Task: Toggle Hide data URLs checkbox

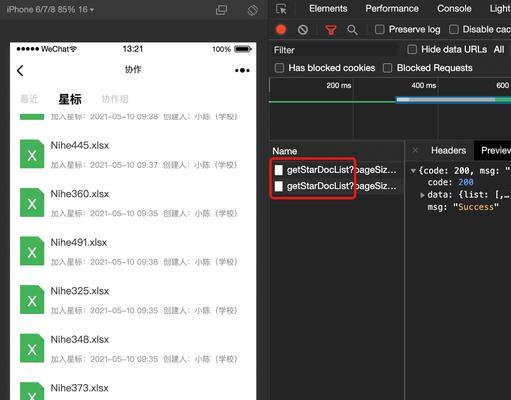Action: coord(412,50)
